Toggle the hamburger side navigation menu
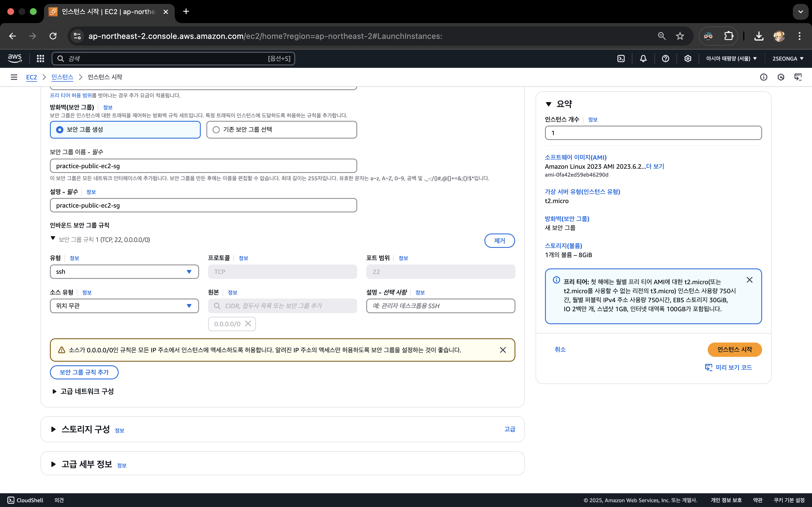This screenshot has height=507, width=812. (x=14, y=77)
